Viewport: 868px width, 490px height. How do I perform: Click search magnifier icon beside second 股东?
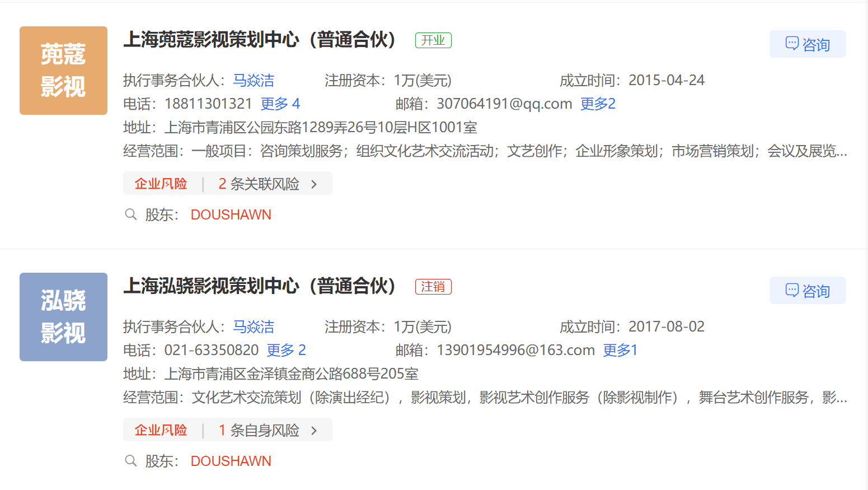[x=131, y=461]
